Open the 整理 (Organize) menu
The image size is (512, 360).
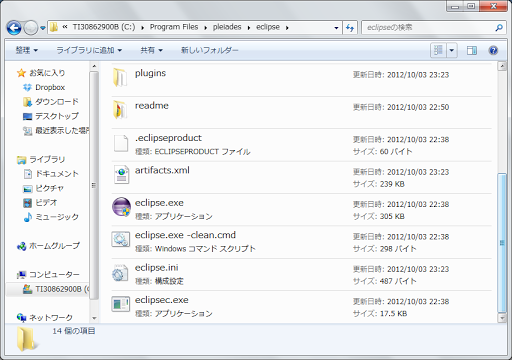click(x=27, y=50)
